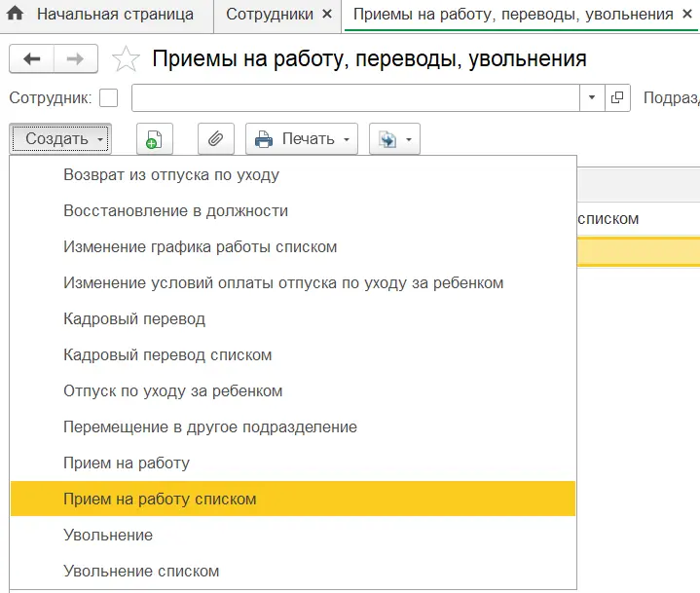The height and width of the screenshot is (593, 700).
Task: Open the Печать dropdown menu
Action: [302, 139]
